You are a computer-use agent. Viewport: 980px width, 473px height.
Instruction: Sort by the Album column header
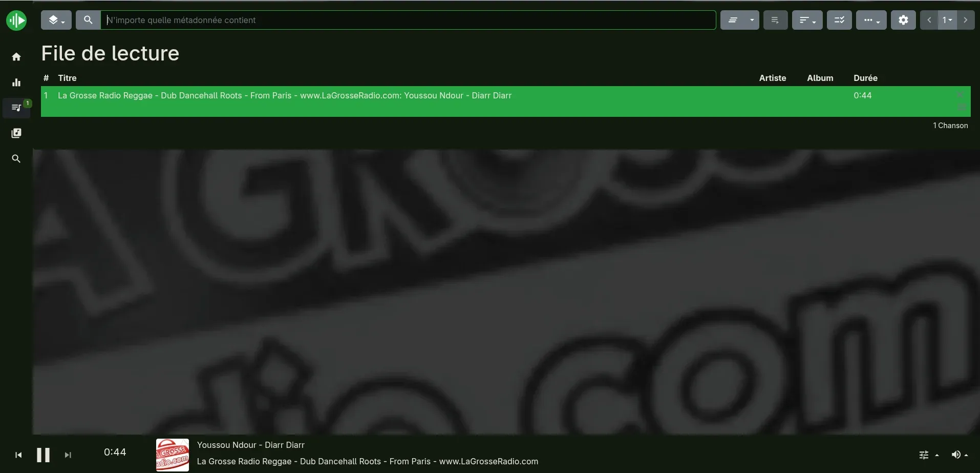click(820, 78)
